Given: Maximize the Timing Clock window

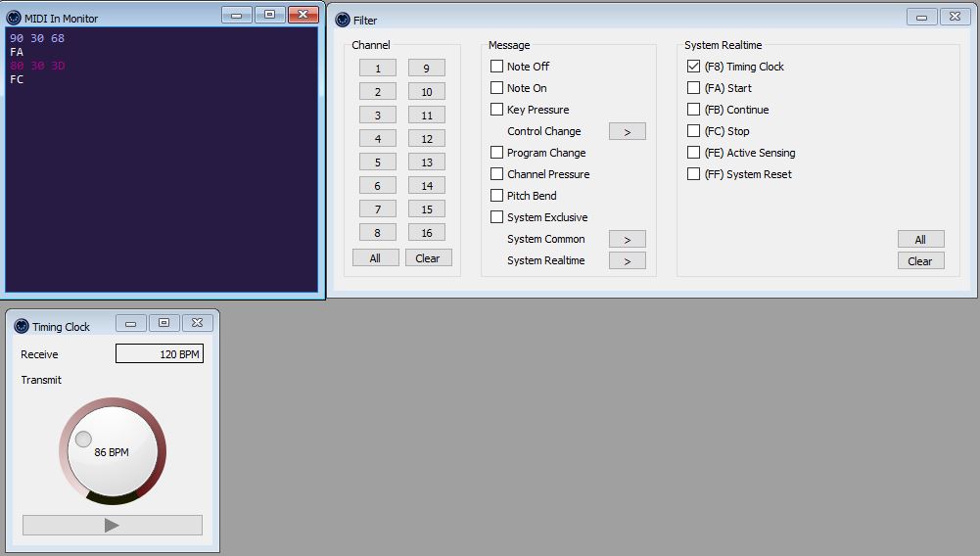Looking at the screenshot, I should point(163,324).
